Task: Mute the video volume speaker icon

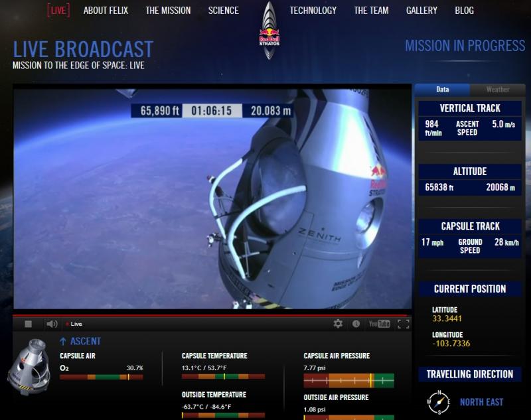Action: [x=52, y=324]
